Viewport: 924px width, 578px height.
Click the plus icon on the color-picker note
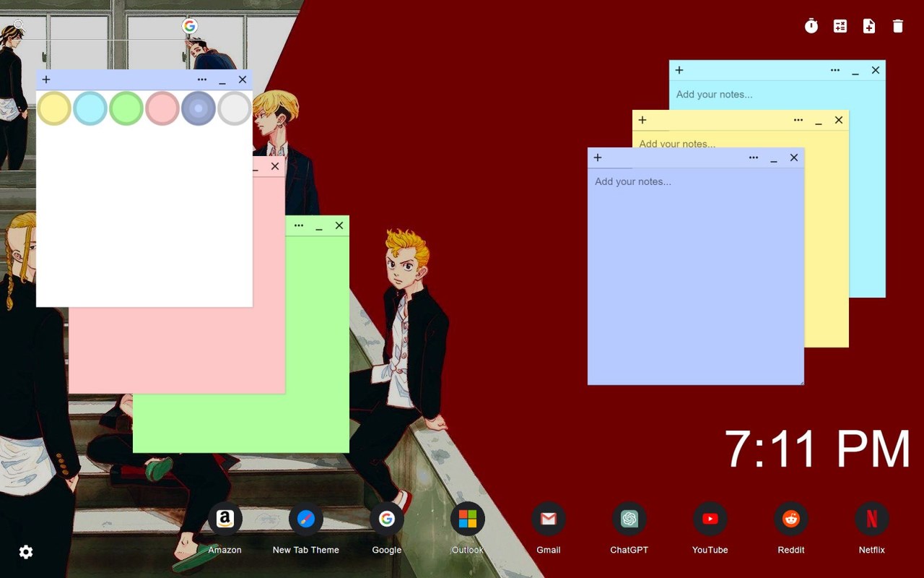(x=46, y=79)
